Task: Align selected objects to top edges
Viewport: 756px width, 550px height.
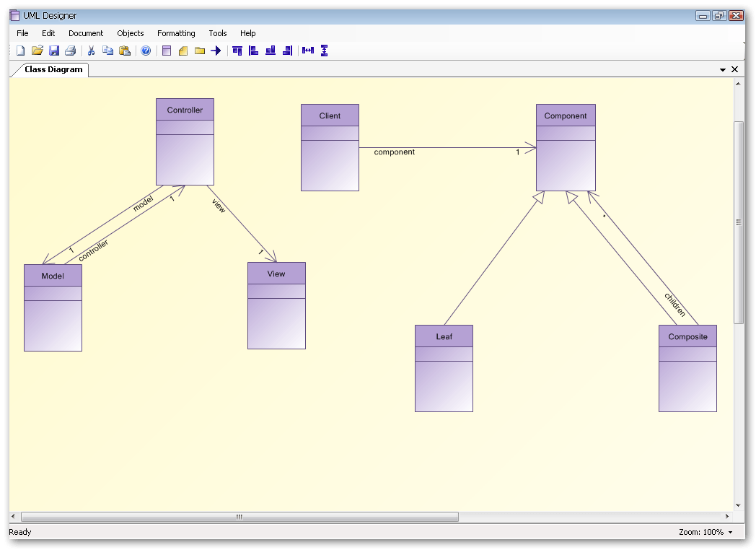Action: (x=237, y=51)
